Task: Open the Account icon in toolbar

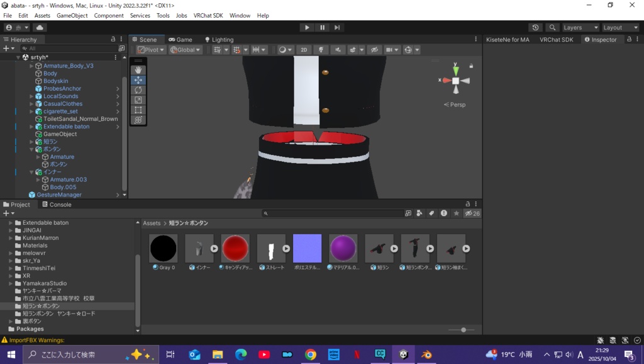Action: (x=17, y=28)
